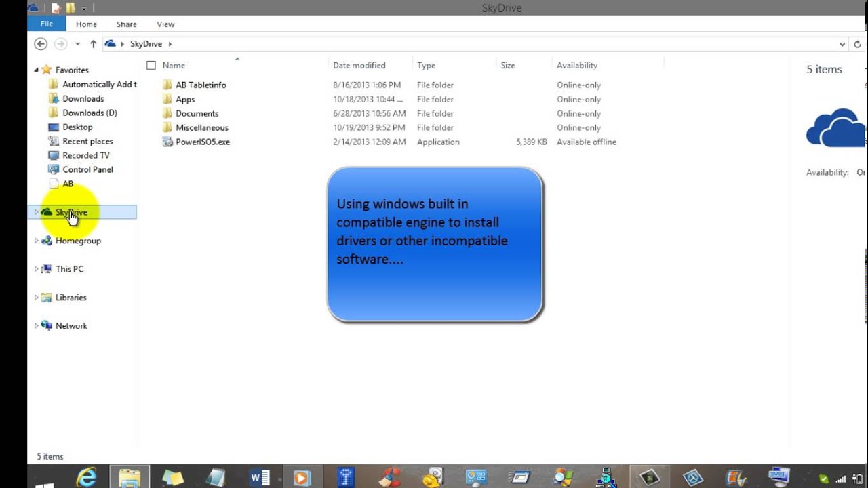Expand the Network tree node
The image size is (868, 488).
point(37,326)
